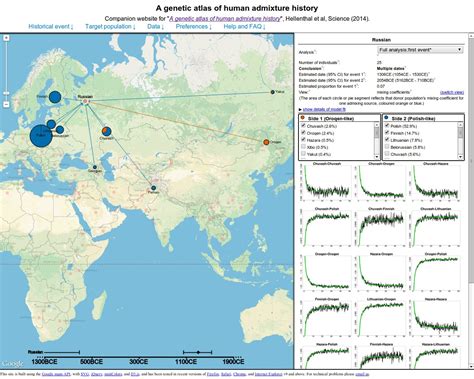Viewport: 474px width, 379px height.
Task: Open the Chuvash-Chuvash curve plot
Action: [326, 183]
